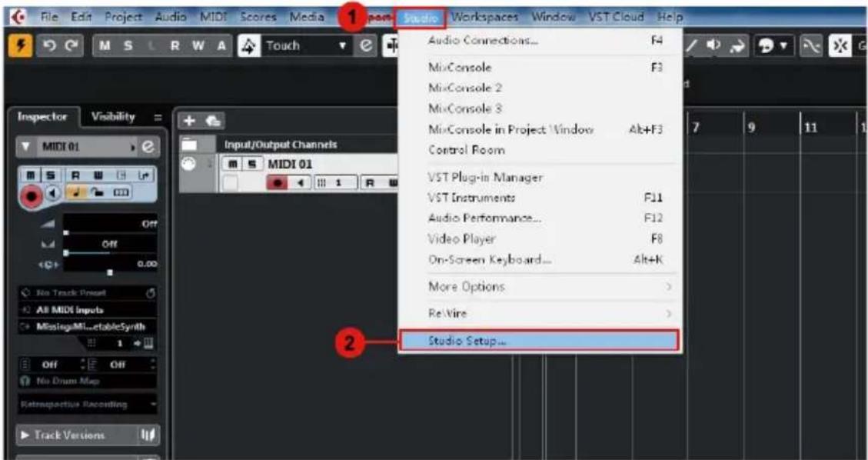Viewport: 868px width, 460px height.
Task: Choose Audio Performance in the Studio menu
Action: click(x=540, y=218)
